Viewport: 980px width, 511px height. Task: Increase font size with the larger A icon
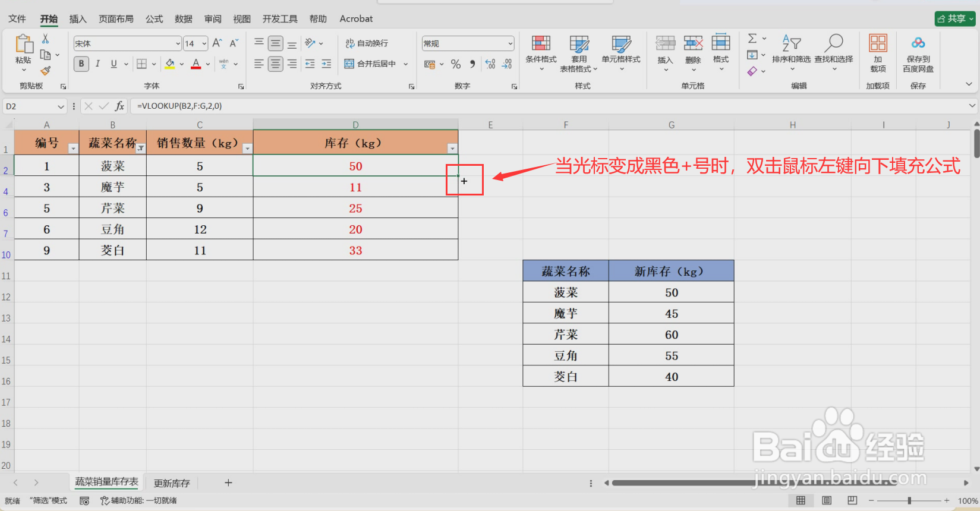coord(217,43)
